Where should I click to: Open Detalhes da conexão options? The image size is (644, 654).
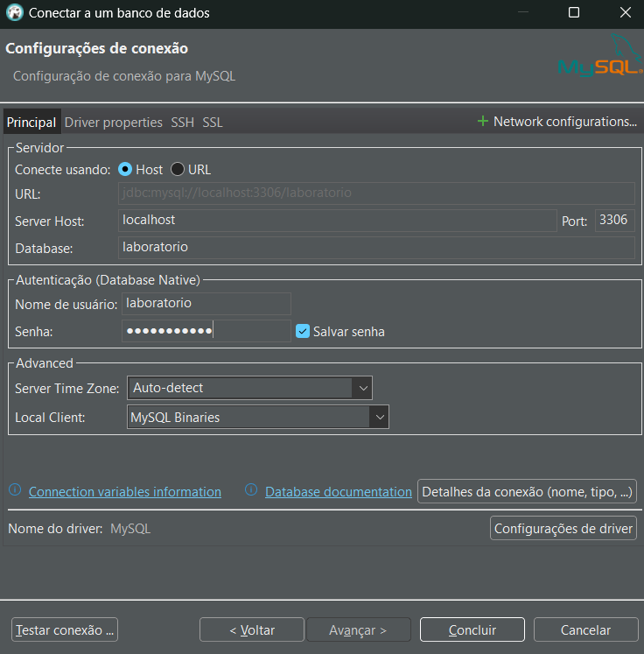click(527, 492)
